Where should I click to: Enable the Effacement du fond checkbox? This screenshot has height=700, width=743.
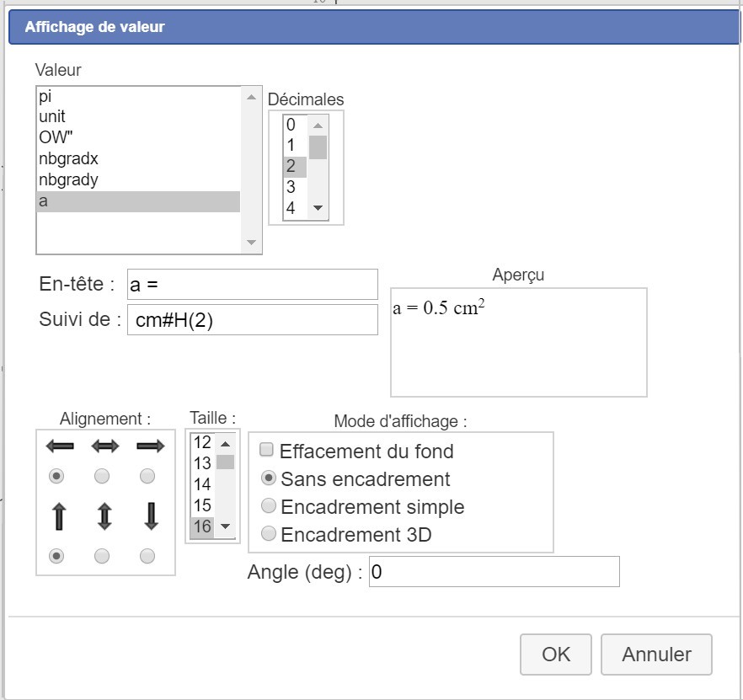[267, 450]
